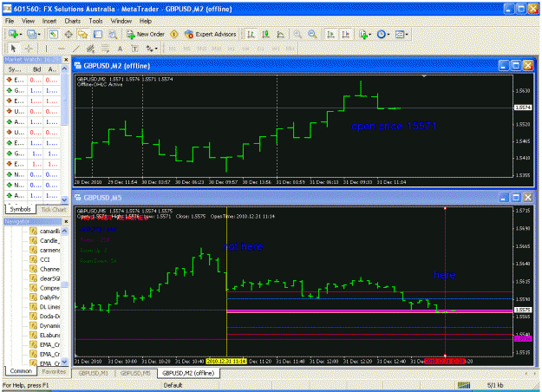Screen dimensions: 542x392
Task: Open MetaEditor via the yellow diamond icon
Action: coord(174,34)
